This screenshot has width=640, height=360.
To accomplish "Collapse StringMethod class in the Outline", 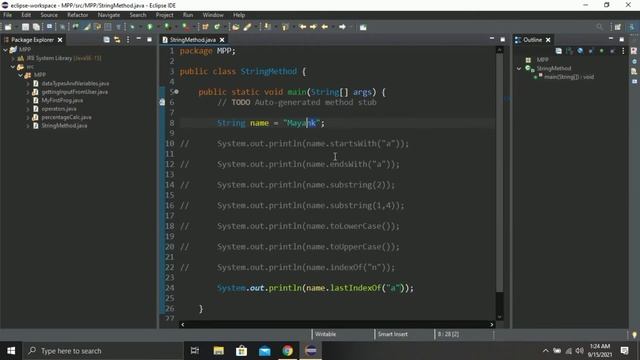I will 519,68.
